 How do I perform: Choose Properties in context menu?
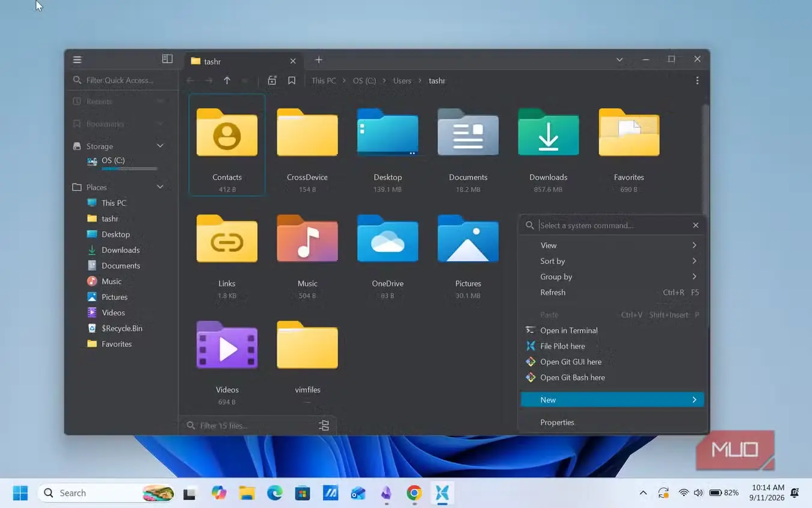[x=612, y=422]
